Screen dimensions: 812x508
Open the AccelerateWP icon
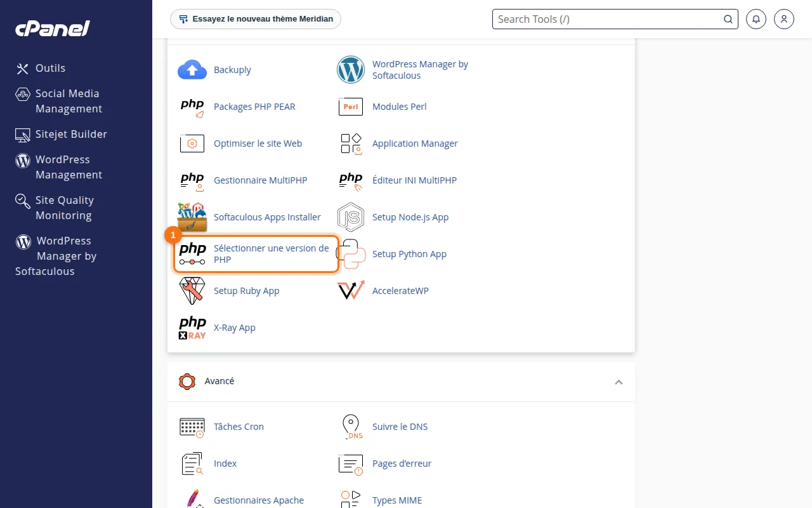click(x=351, y=291)
